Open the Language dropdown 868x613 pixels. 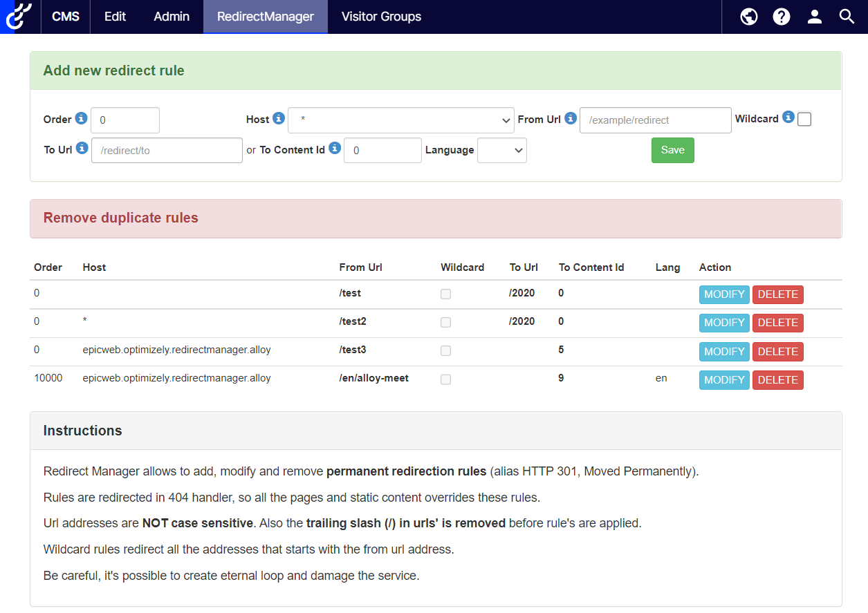tap(501, 150)
